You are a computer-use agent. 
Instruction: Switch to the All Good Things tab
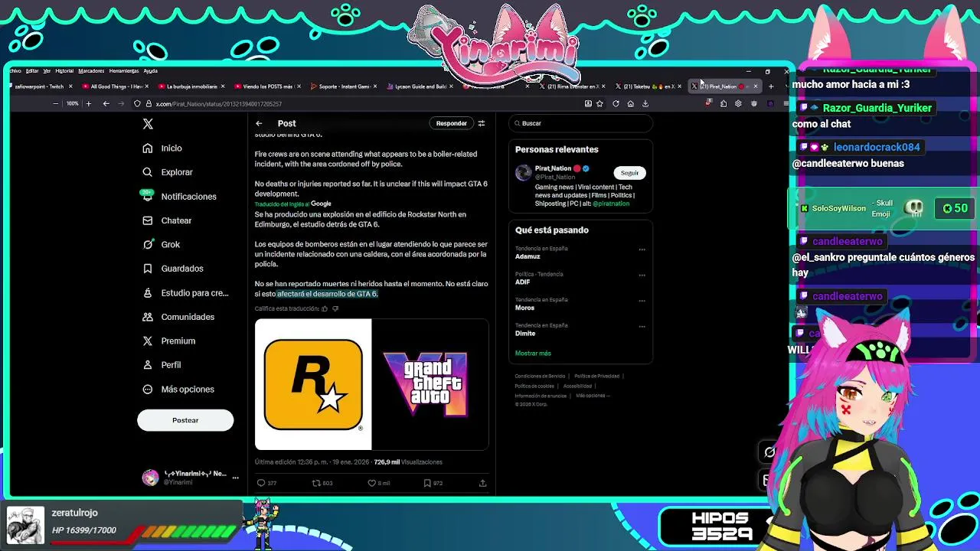click(113, 86)
